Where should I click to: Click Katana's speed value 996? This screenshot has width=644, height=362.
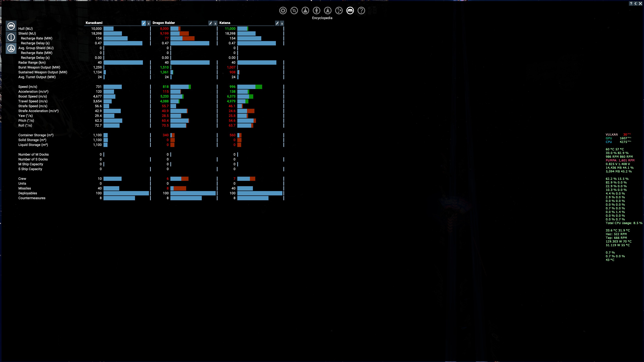232,87
